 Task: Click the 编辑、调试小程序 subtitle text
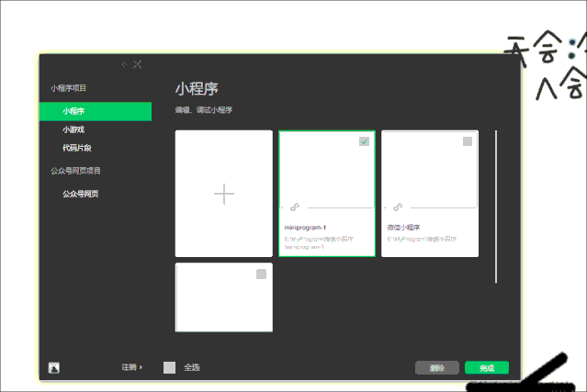click(x=204, y=110)
